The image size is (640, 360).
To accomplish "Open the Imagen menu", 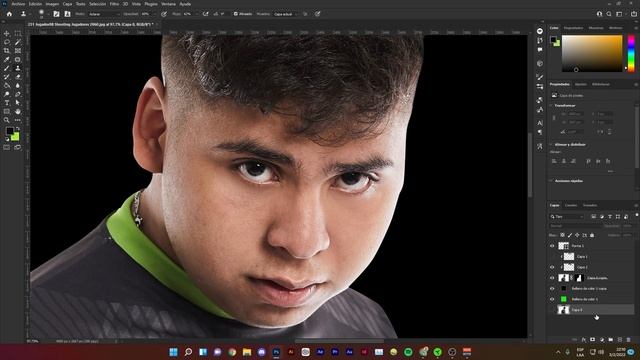I will tap(52, 4).
